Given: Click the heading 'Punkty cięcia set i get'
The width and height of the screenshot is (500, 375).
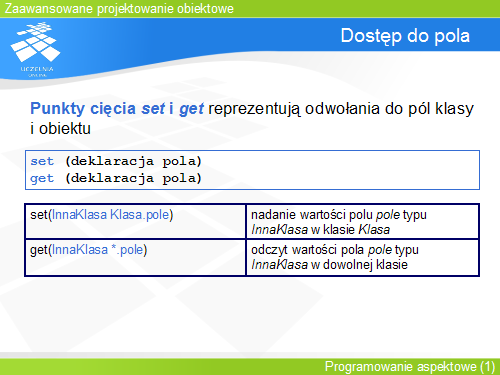Looking at the screenshot, I should pos(117,109).
